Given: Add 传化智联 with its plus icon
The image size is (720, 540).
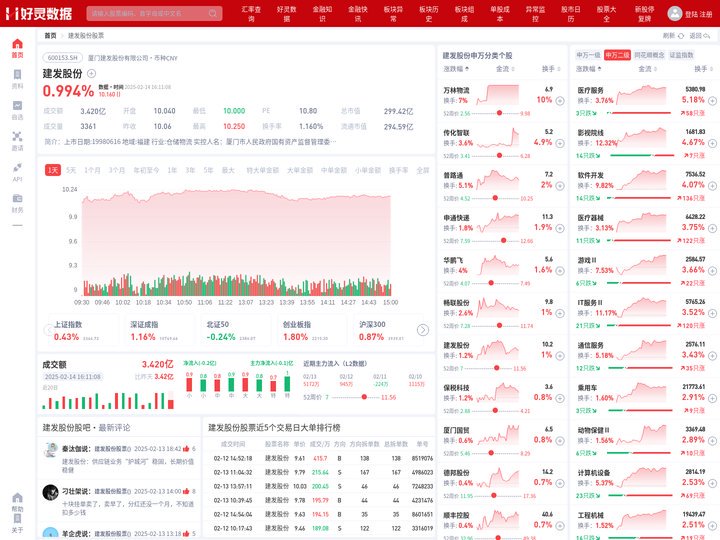Looking at the screenshot, I should 560,143.
